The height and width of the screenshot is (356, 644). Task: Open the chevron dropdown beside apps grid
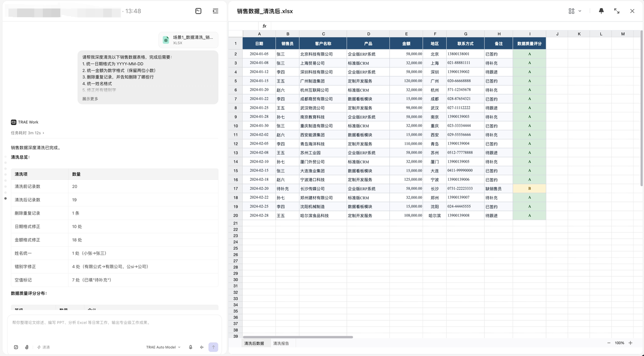coord(580,11)
